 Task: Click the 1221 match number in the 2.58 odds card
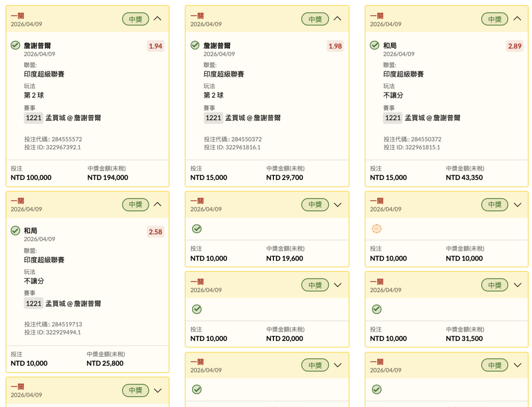point(33,304)
